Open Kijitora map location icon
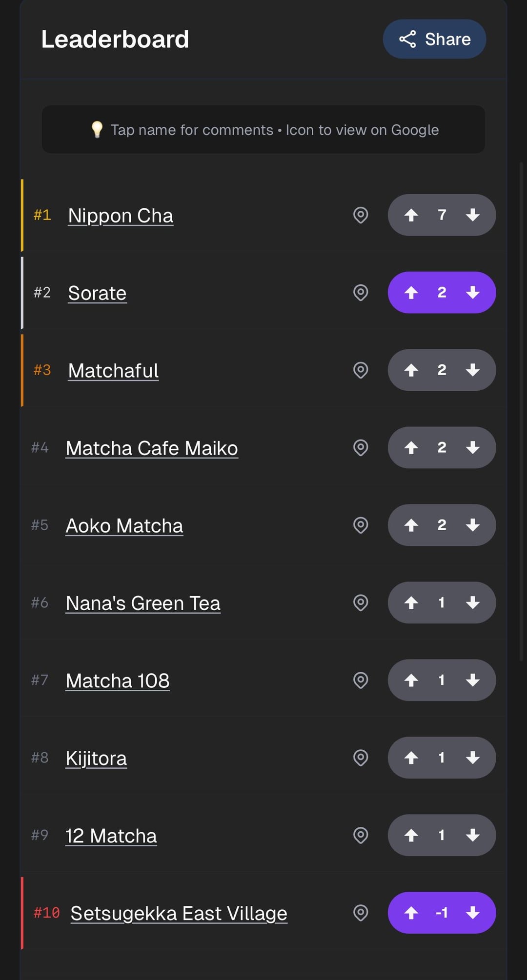Image resolution: width=527 pixels, height=980 pixels. (361, 758)
